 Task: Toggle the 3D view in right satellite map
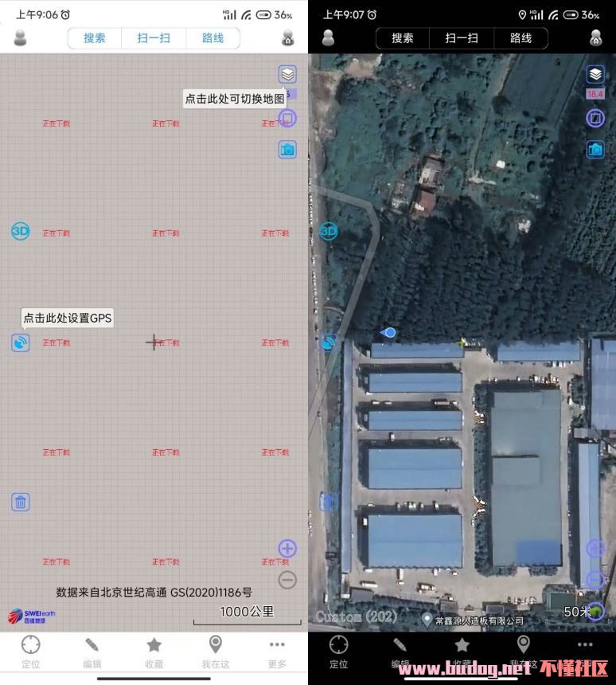[329, 231]
